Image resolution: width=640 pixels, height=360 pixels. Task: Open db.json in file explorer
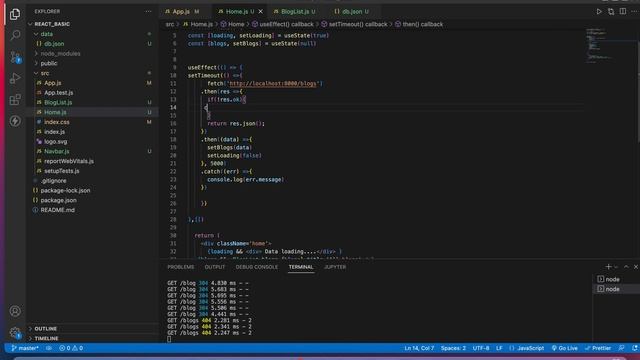(93, 44)
